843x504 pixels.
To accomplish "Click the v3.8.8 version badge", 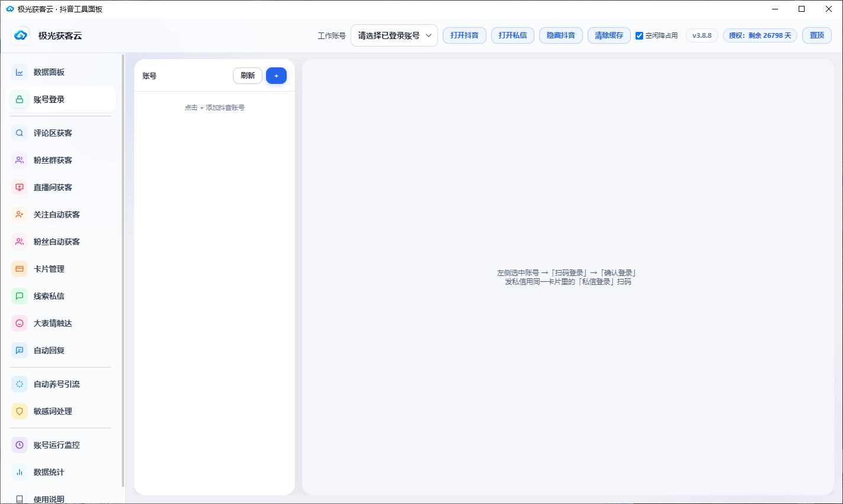I will click(702, 35).
